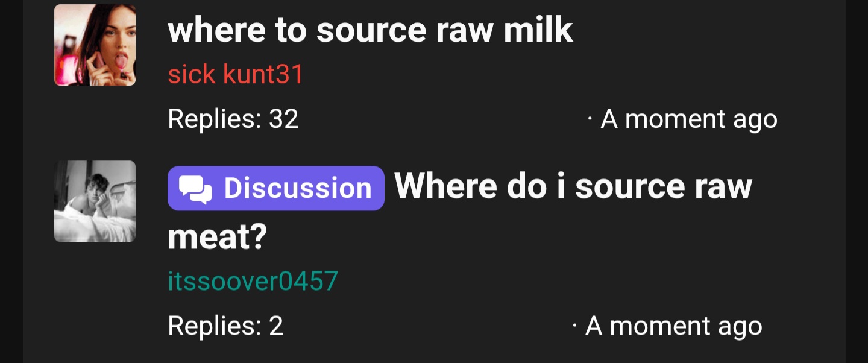This screenshot has height=363, width=868.
Task: Open the "where to source raw milk" thread
Action: [370, 30]
